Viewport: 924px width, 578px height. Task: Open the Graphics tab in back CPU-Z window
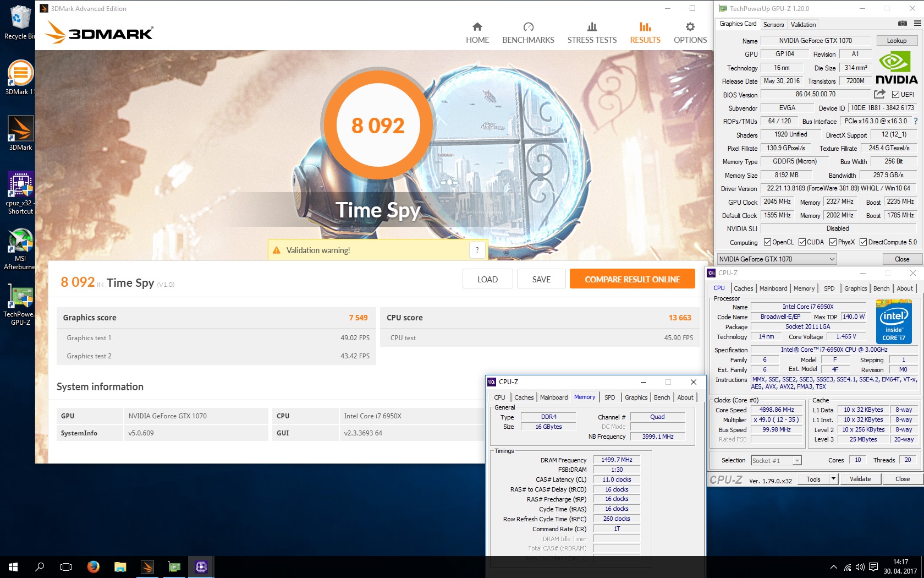855,288
